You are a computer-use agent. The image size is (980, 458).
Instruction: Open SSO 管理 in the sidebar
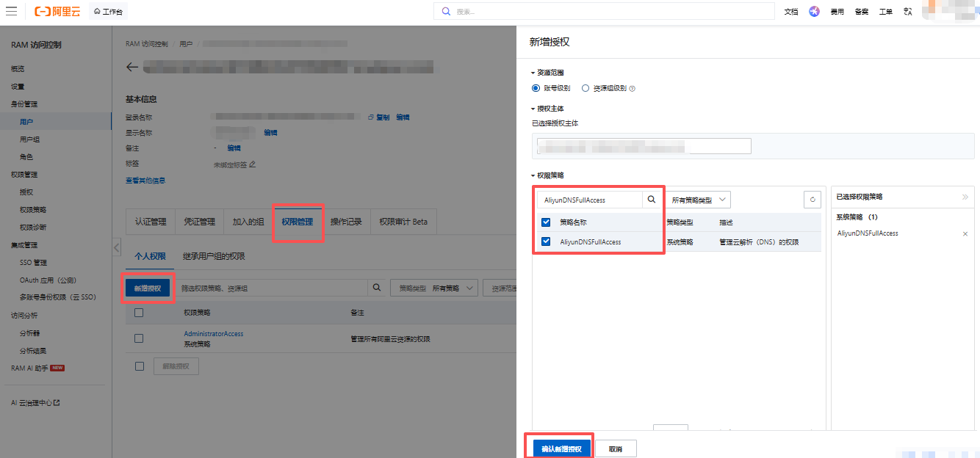[x=33, y=262]
